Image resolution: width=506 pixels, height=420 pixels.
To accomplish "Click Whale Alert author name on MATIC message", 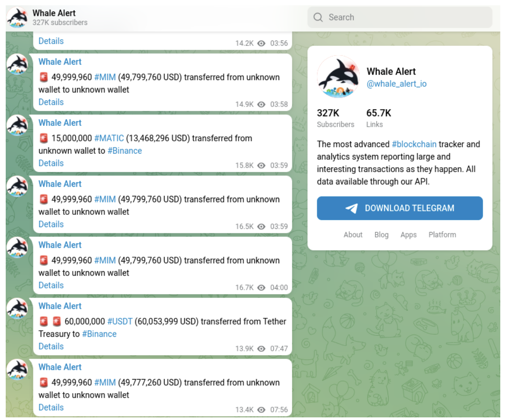I will (60, 123).
